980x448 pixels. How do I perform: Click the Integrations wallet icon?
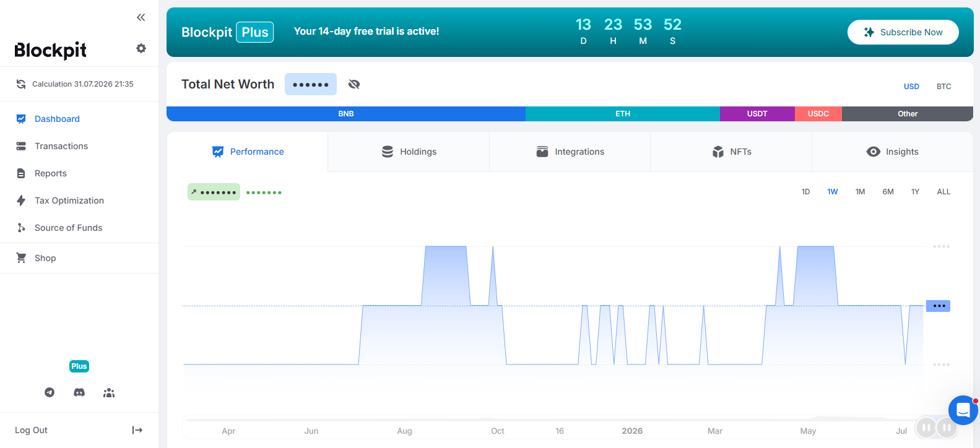click(542, 152)
